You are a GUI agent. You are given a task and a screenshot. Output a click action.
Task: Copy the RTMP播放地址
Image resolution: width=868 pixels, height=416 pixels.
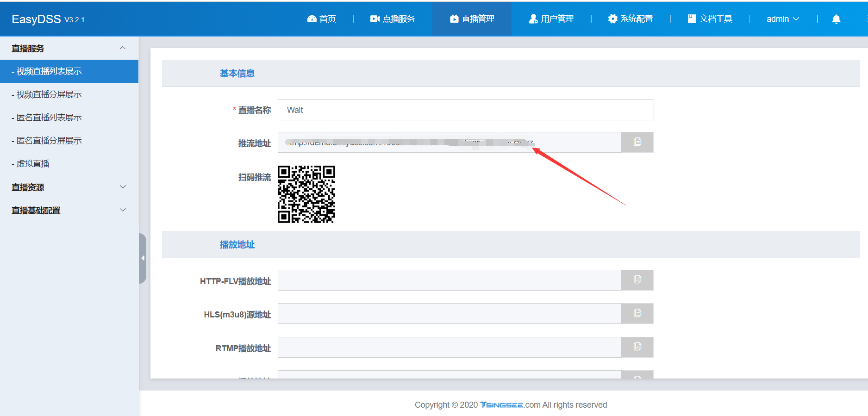[637, 347]
